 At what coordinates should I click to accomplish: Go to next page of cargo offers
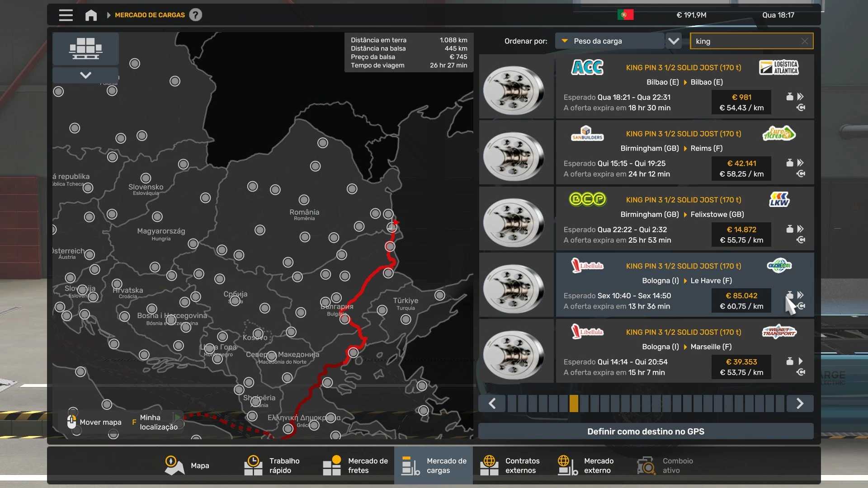[799, 403]
